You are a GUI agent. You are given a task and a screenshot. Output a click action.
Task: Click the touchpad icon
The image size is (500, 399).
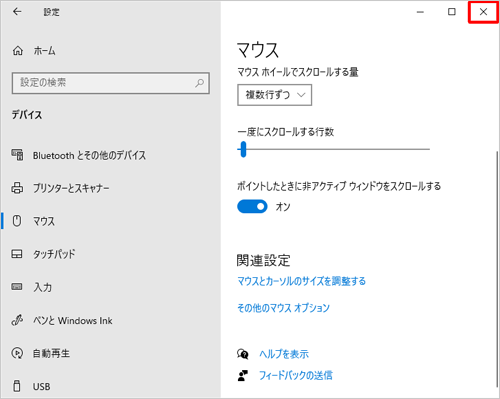(x=17, y=254)
